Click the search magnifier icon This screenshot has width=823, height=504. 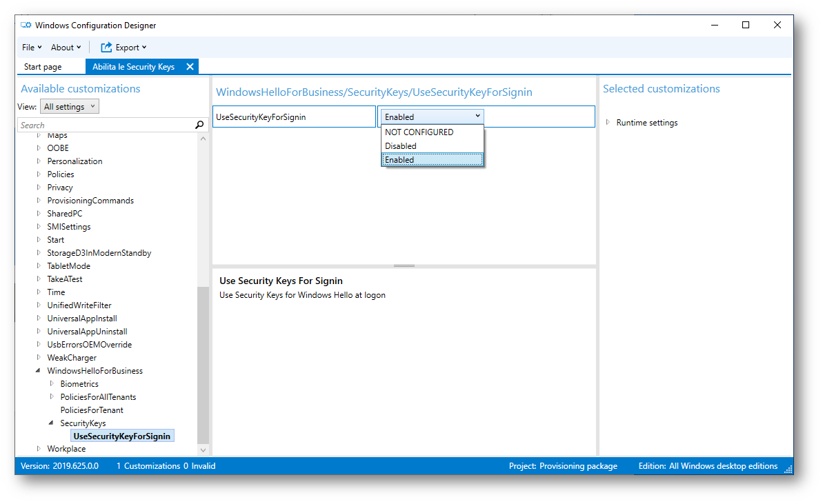pos(199,125)
